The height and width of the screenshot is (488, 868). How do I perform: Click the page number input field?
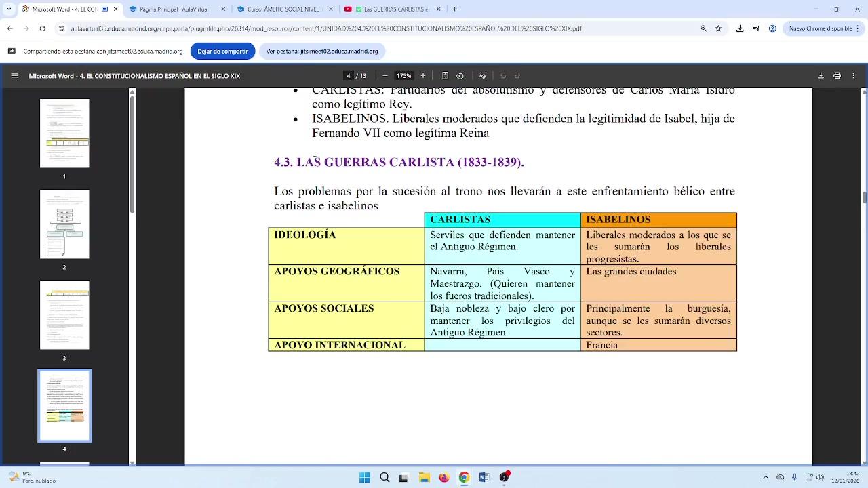349,76
